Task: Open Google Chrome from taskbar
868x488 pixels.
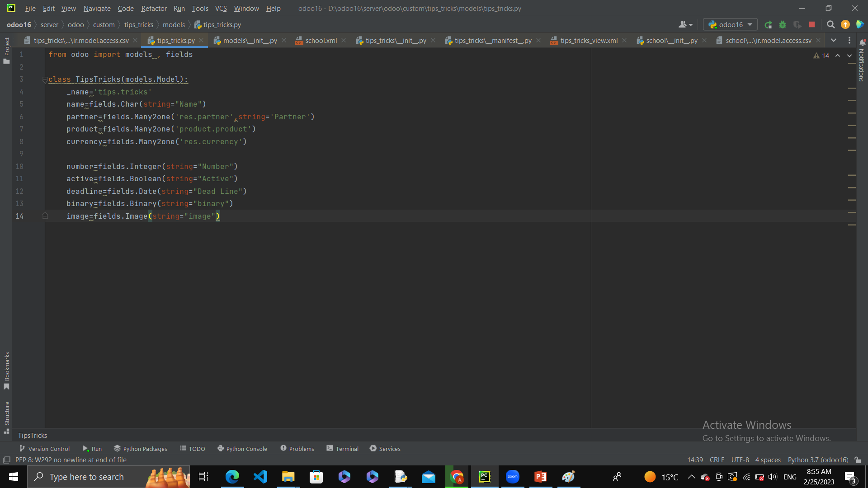Action: pos(457,477)
